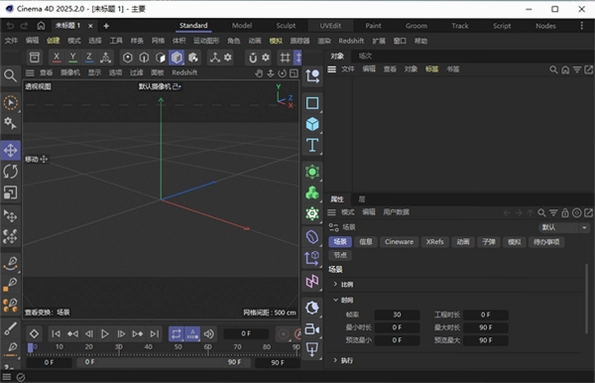Screen dimensions: 595x383
Task: Click the 待办事项 button
Action: click(x=546, y=242)
